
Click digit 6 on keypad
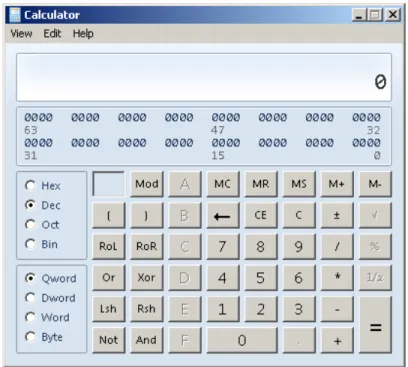[299, 278]
